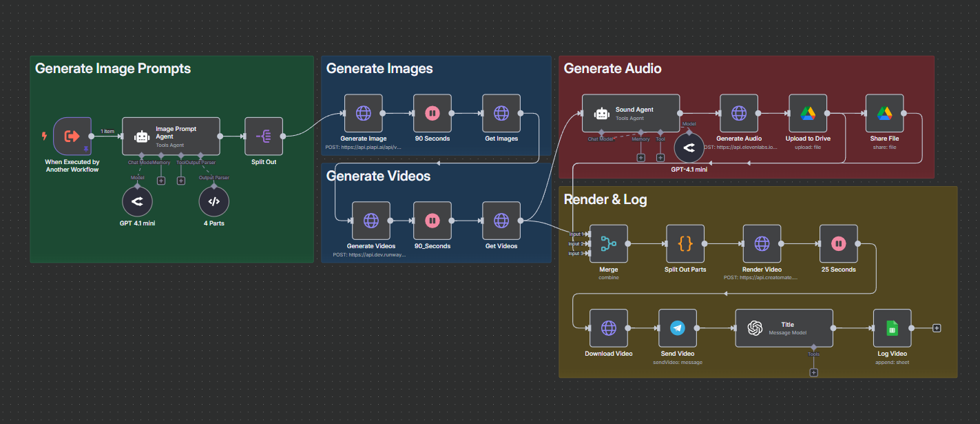This screenshot has width=980, height=424.
Task: Select the When Executed by Another Workflow trigger node
Action: 72,136
